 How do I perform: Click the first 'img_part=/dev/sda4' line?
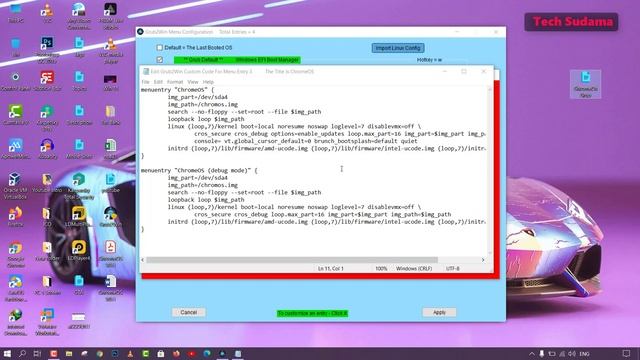point(198,97)
